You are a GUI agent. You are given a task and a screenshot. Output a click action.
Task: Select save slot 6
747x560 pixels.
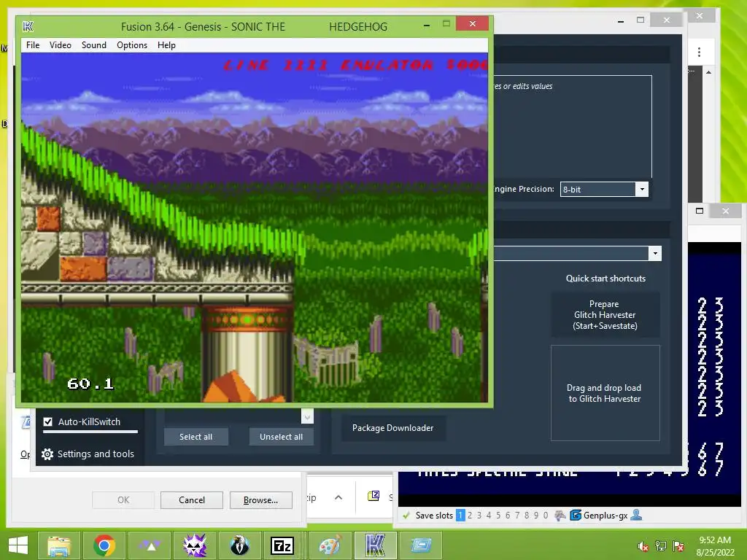[x=508, y=516]
